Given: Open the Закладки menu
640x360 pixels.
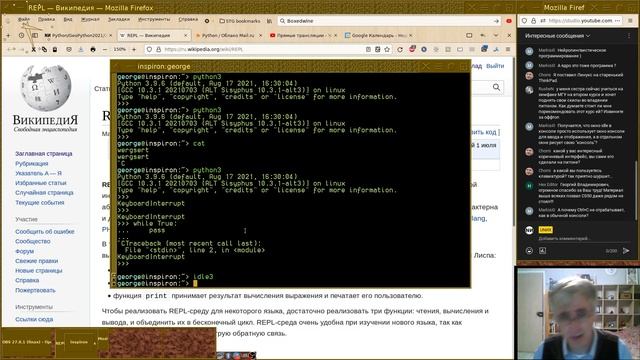Looking at the screenshot, I should point(118,20).
